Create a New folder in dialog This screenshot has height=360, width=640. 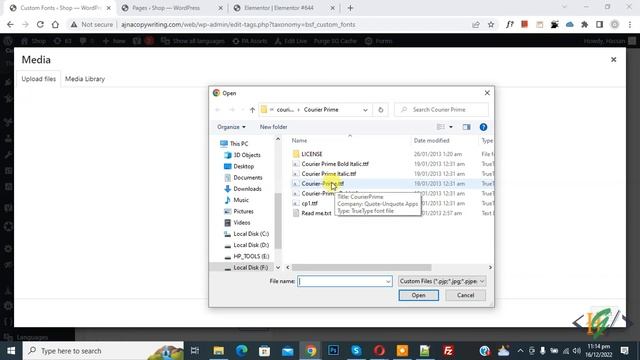pyautogui.click(x=273, y=127)
